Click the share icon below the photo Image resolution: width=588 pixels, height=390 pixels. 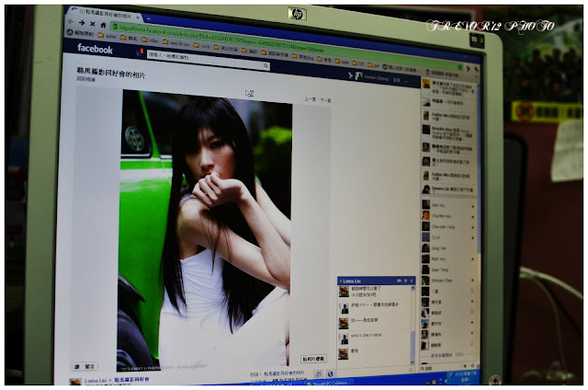click(x=319, y=373)
